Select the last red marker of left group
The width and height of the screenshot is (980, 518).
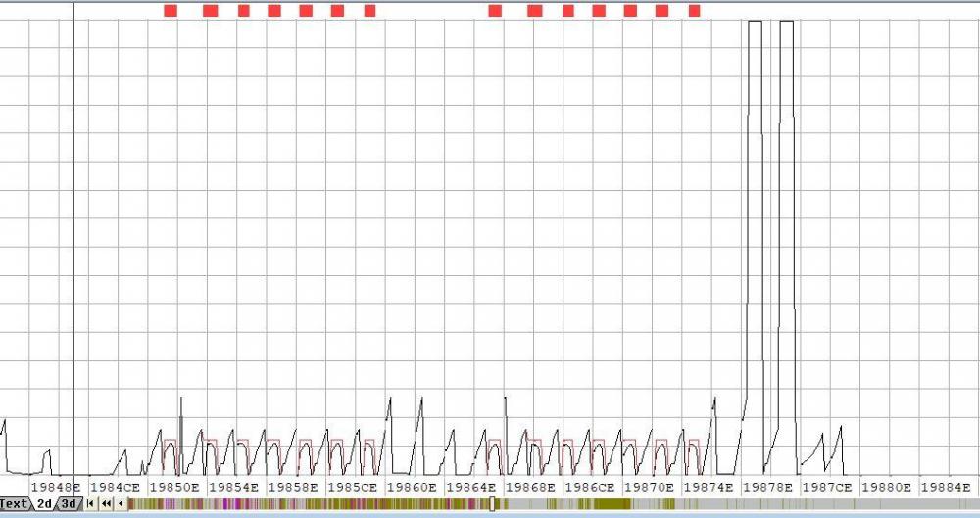[x=369, y=11]
